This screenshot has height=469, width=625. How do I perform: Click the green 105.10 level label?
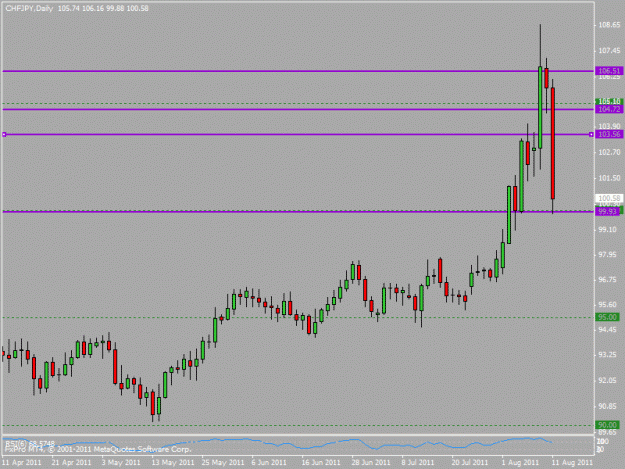point(609,102)
